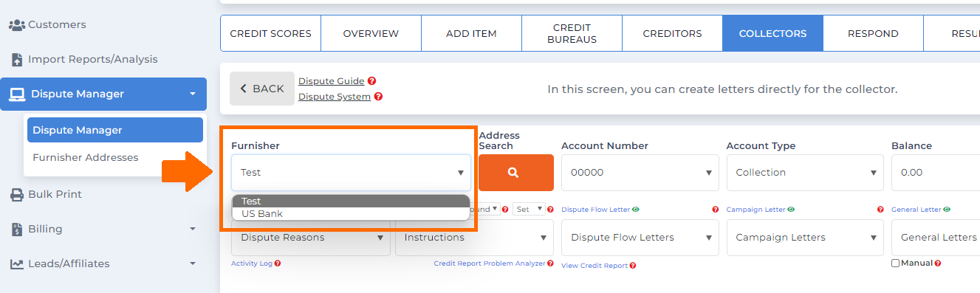The width and height of the screenshot is (980, 293).
Task: Click the Campaign Letter link
Action: [756, 210]
